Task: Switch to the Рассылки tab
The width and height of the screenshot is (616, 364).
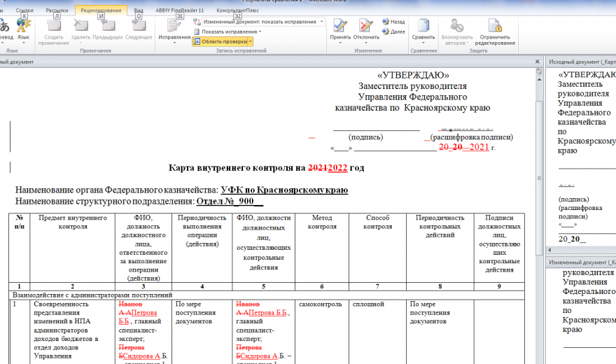Action: (57, 10)
